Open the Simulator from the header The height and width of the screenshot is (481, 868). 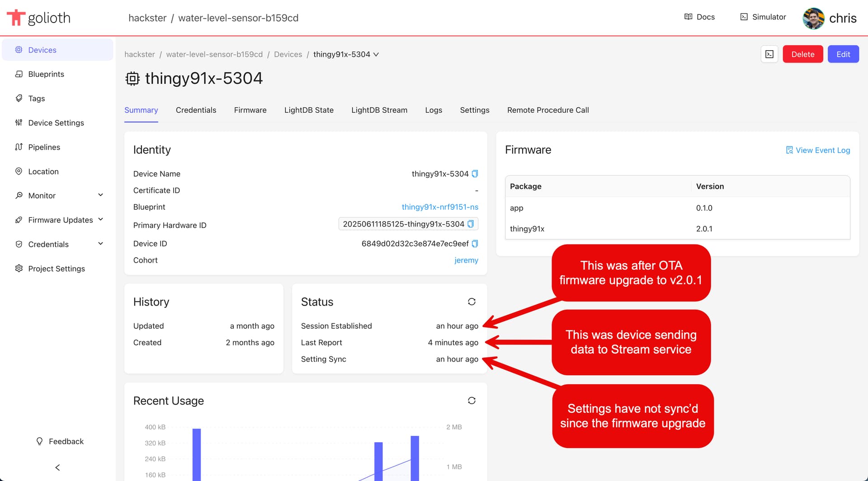pos(763,17)
